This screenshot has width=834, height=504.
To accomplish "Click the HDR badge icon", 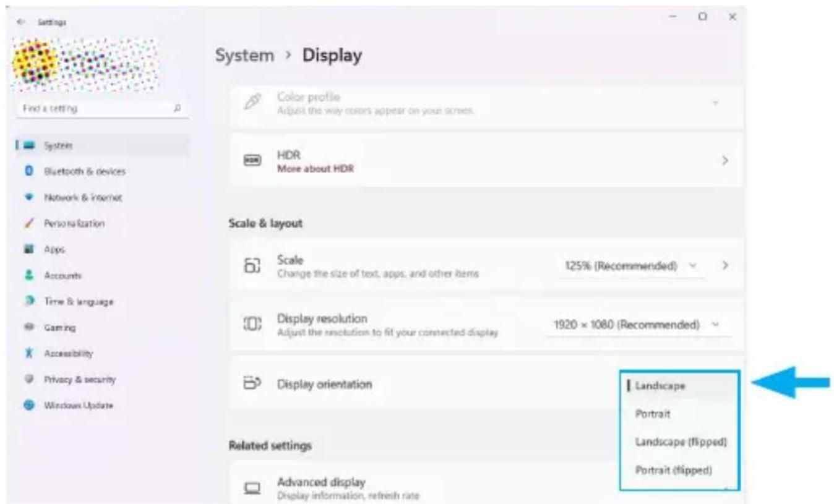I will pyautogui.click(x=252, y=160).
